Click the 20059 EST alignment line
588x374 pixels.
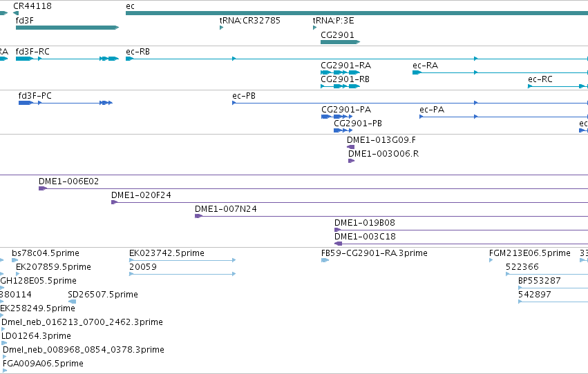tap(182, 274)
